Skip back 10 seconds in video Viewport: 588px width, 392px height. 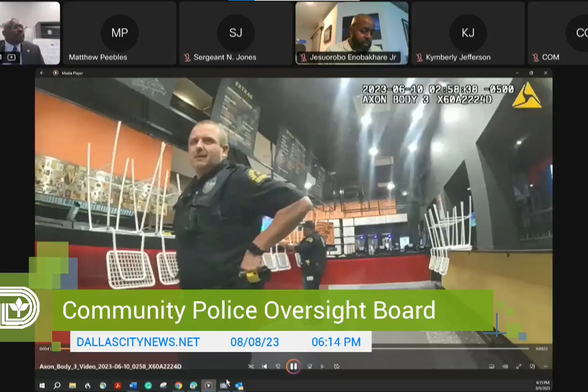(278, 366)
